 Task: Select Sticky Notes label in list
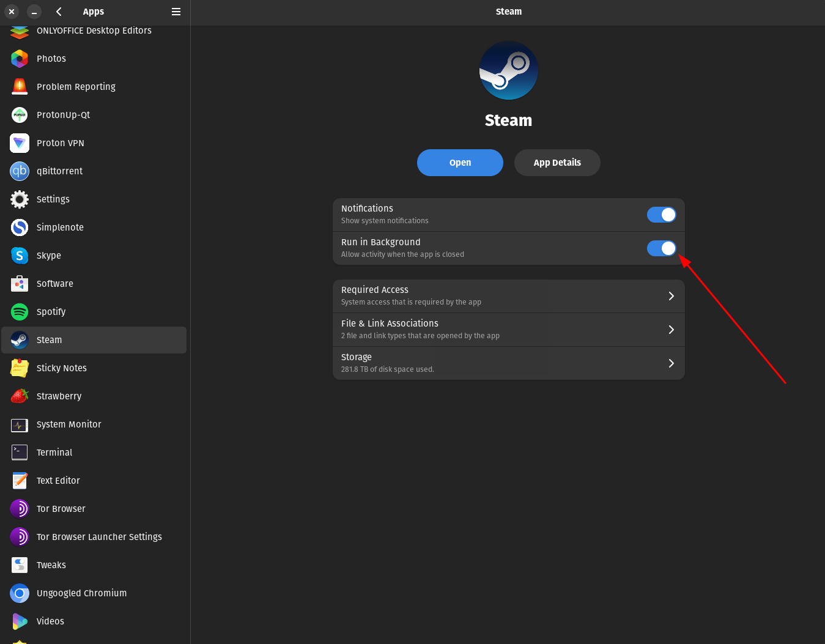coord(62,368)
